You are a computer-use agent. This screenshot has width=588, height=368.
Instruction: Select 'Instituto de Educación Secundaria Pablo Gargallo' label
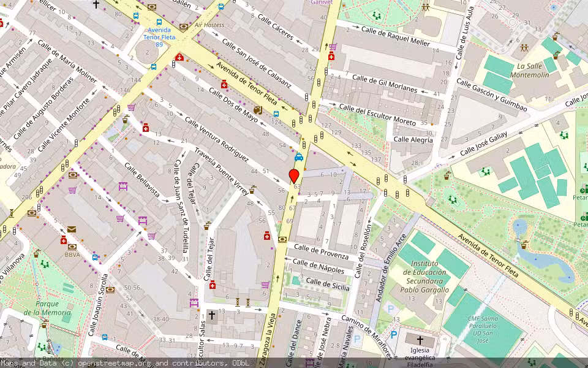tap(424, 277)
